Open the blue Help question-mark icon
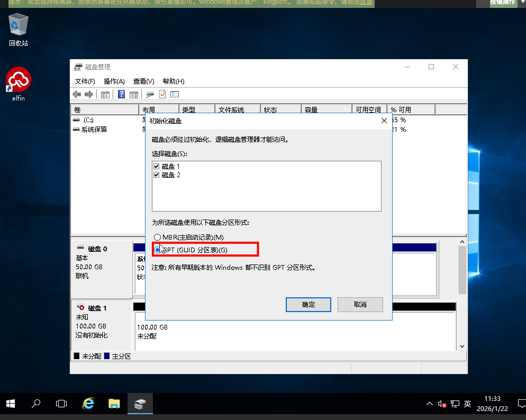526x420 pixels. tap(121, 95)
